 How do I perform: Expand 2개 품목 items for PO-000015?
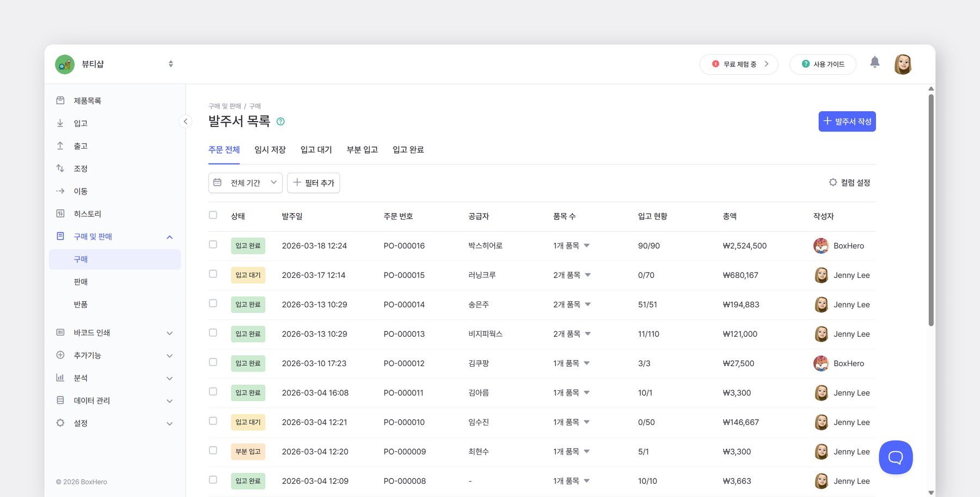572,275
